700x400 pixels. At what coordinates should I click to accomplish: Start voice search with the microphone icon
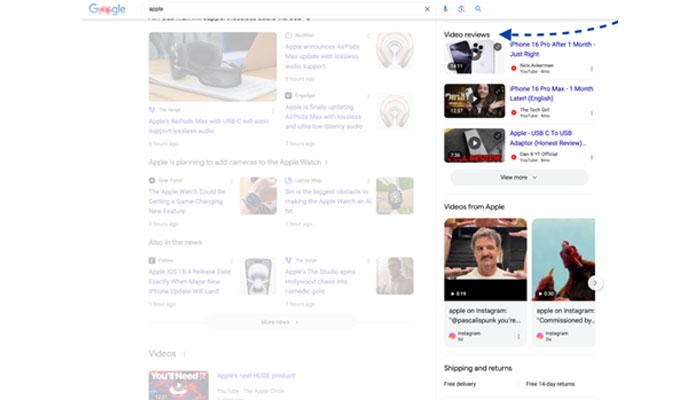[445, 9]
